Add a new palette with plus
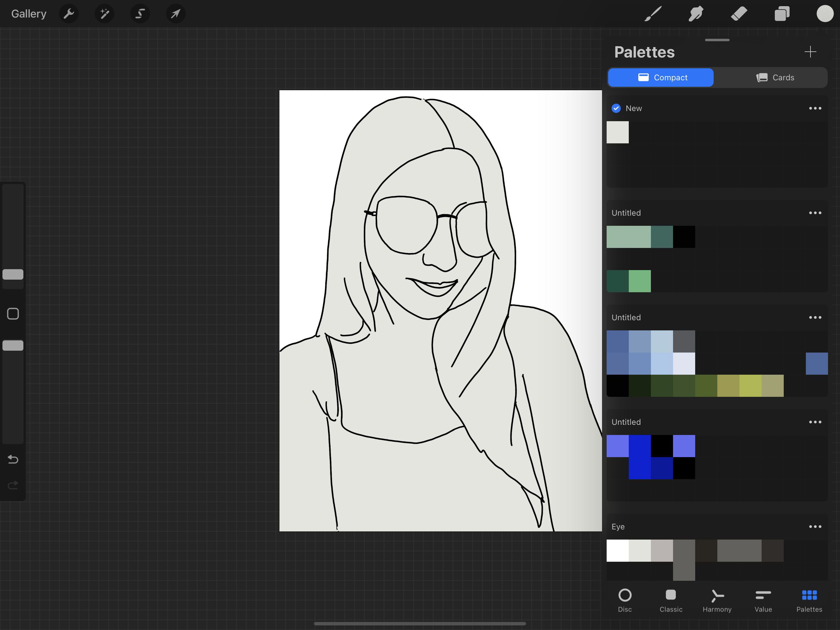 810,52
